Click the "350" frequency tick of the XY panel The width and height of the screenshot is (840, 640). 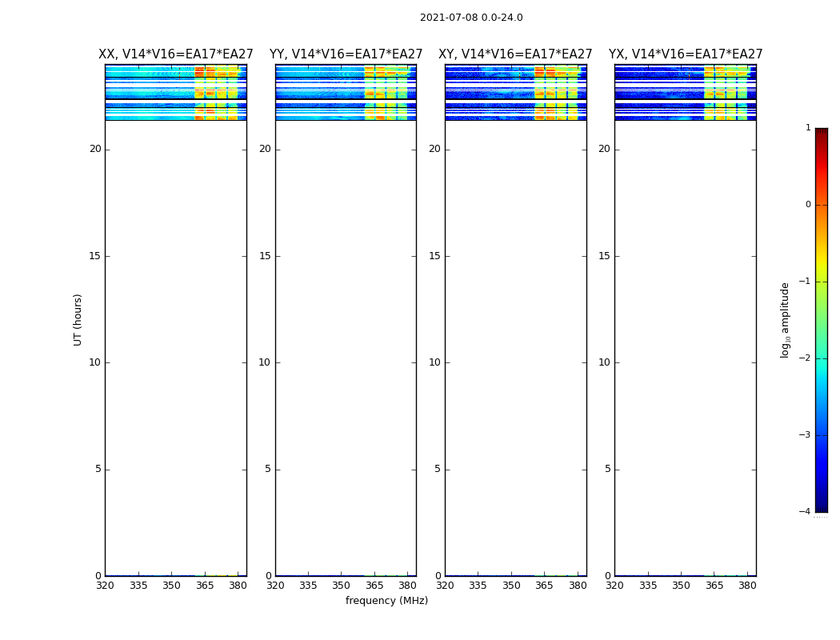point(511,586)
